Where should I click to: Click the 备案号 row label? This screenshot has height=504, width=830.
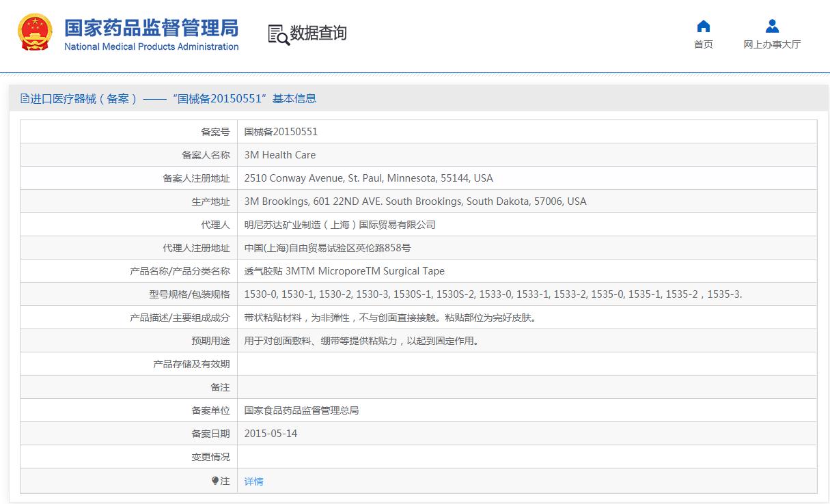[x=215, y=132]
